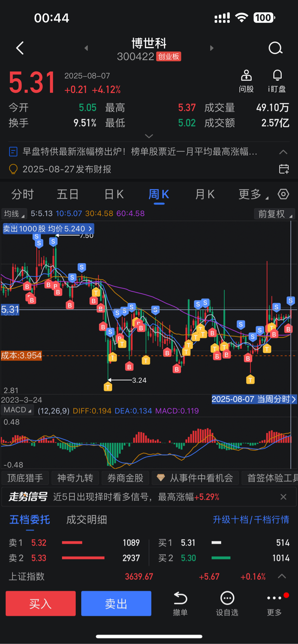The height and width of the screenshot is (644, 298).
Task: Open chart settings hexagon icon
Action: point(284,194)
